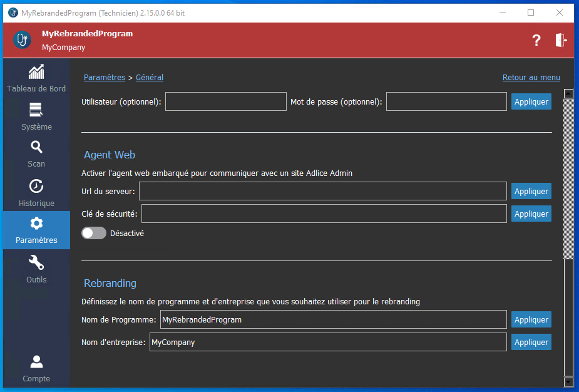Screen dimensions: 579x392
Task: Open the Tableau de Bord dashboard icon
Action: pos(36,72)
